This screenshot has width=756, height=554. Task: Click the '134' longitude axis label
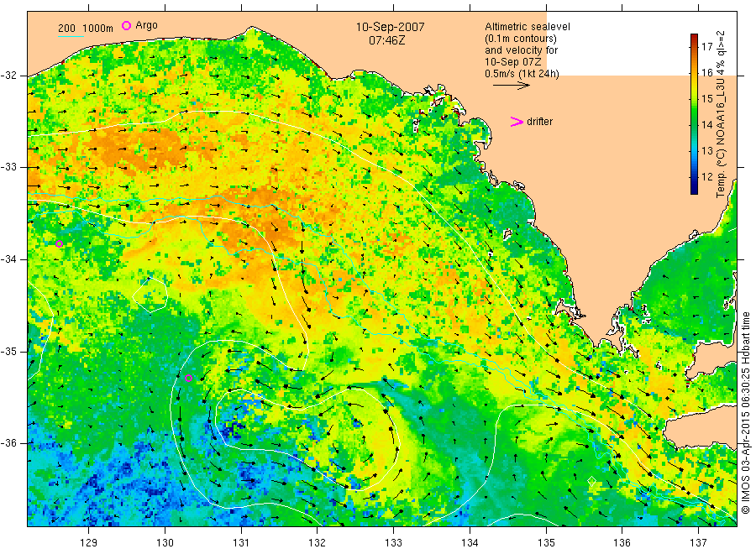470,543
